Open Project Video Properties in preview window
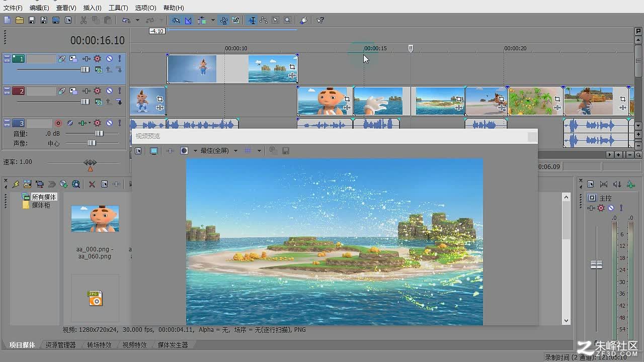 coord(138,151)
